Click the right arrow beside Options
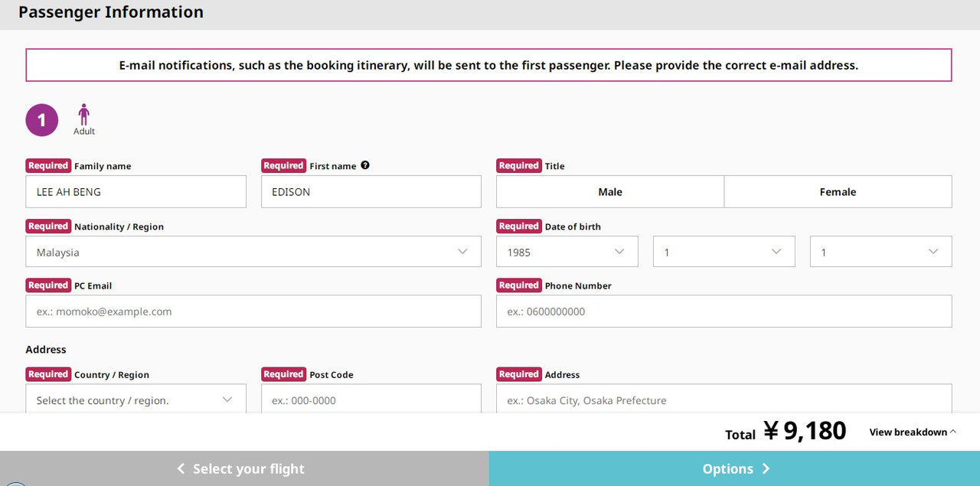The width and height of the screenshot is (980, 486). pos(766,468)
